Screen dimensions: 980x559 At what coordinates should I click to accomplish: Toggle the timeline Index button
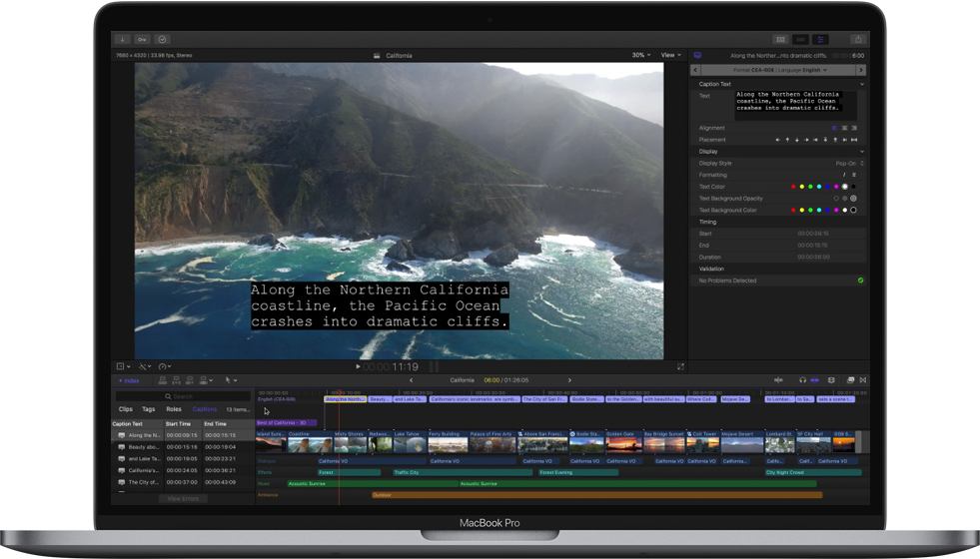coord(129,380)
